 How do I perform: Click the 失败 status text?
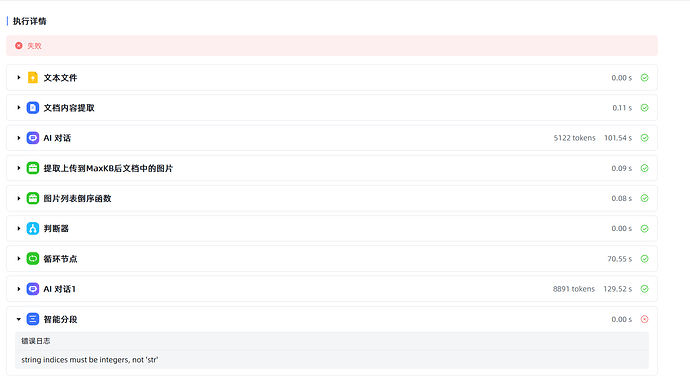click(34, 46)
